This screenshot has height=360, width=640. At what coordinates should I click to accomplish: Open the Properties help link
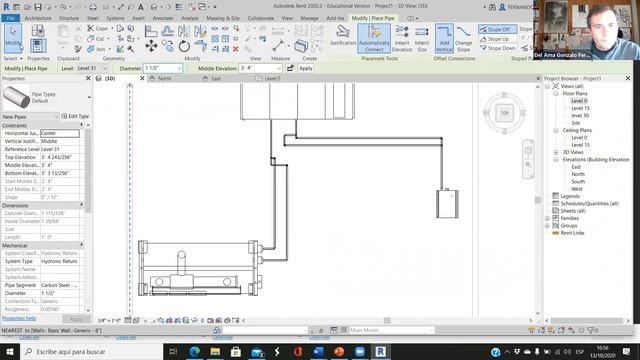tap(19, 318)
